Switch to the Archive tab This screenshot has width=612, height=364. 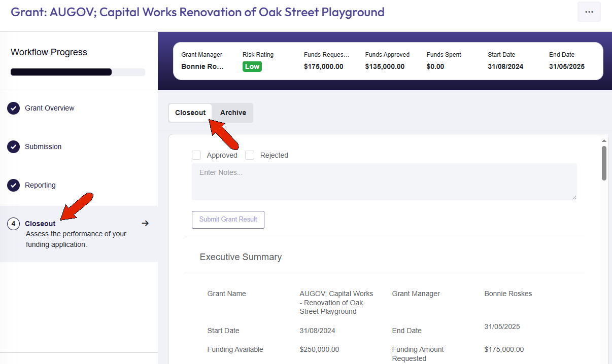click(x=233, y=113)
